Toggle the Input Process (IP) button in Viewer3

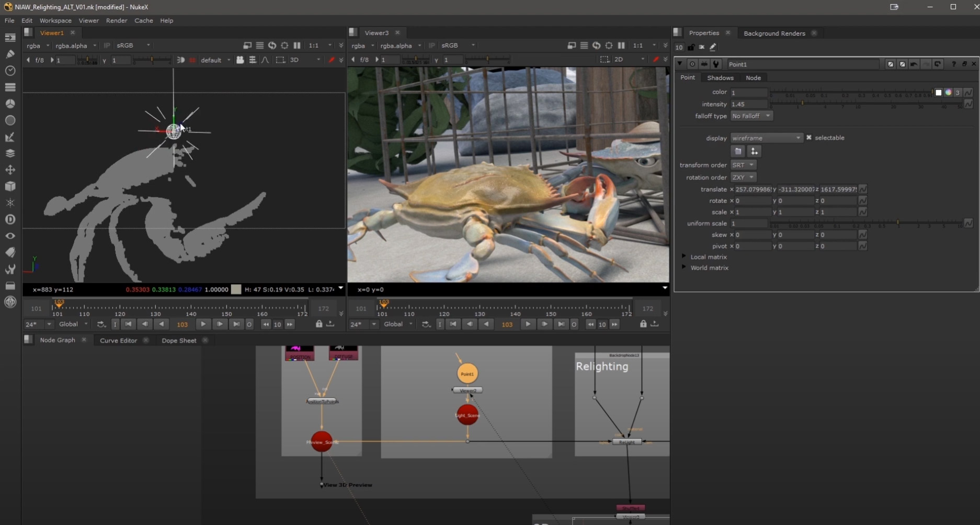point(431,46)
